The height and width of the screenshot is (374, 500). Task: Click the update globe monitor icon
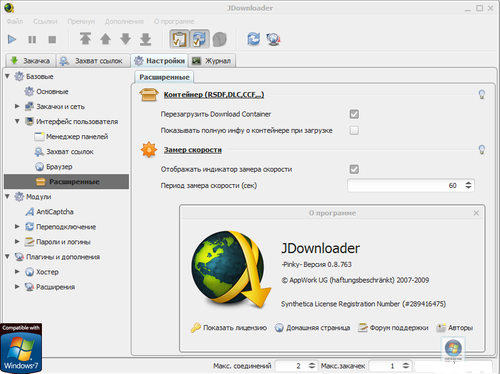(273, 39)
